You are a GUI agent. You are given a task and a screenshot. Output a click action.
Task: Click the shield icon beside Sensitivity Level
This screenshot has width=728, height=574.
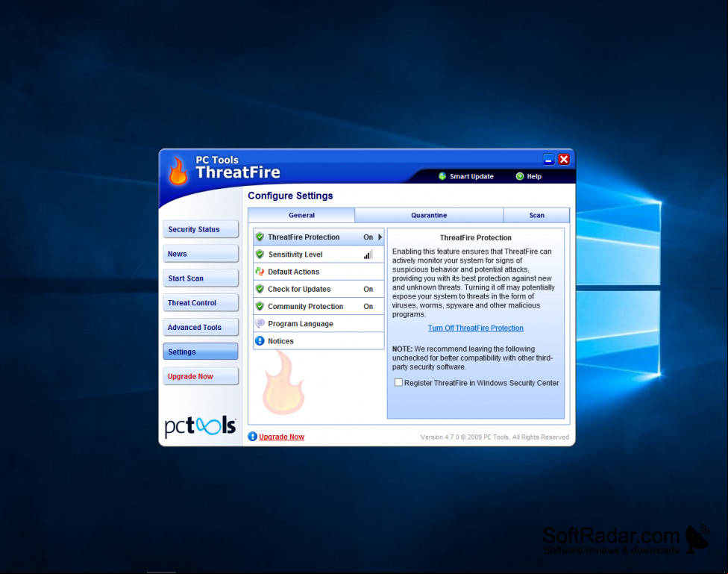coord(260,255)
